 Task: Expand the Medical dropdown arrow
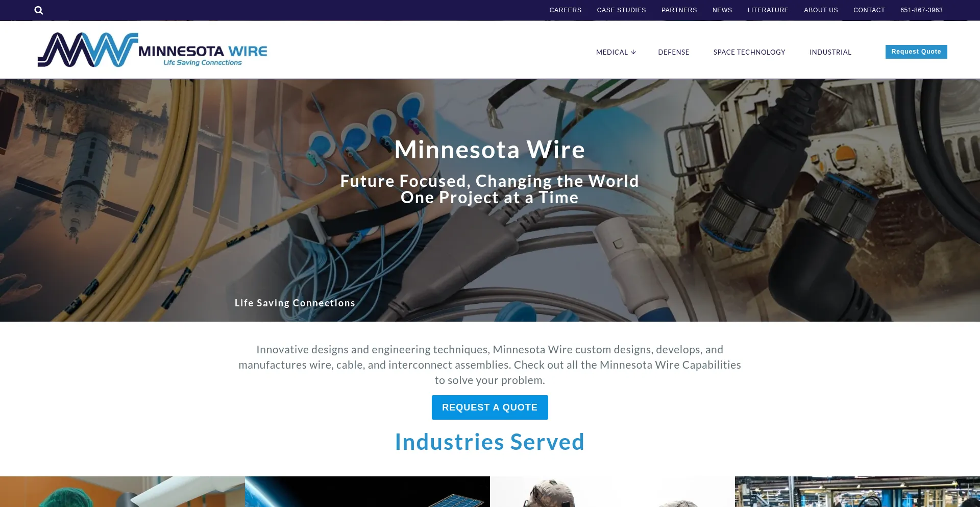pos(633,52)
